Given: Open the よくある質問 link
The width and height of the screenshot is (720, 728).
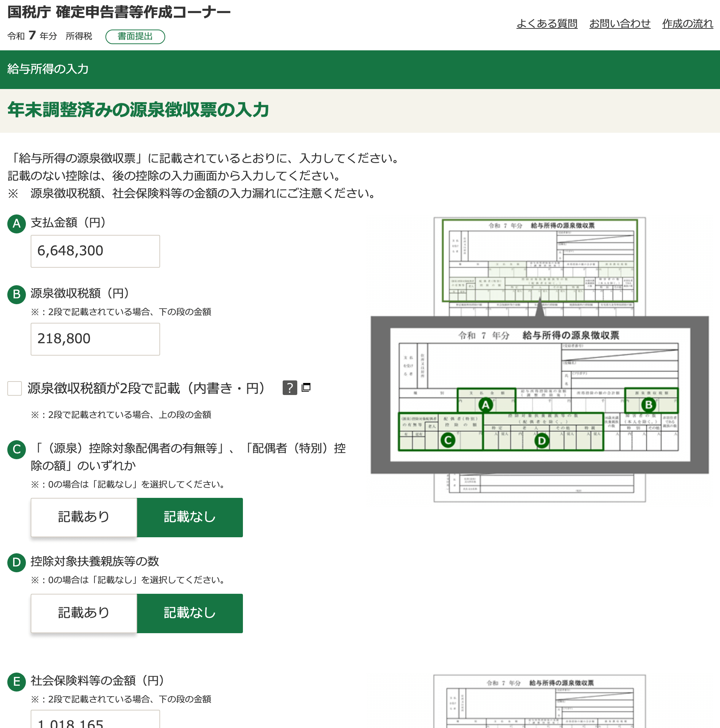Looking at the screenshot, I should pos(546,24).
